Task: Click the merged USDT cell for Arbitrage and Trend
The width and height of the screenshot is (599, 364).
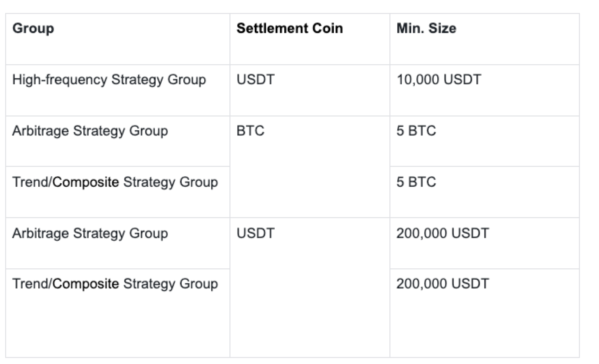Action: (x=310, y=288)
